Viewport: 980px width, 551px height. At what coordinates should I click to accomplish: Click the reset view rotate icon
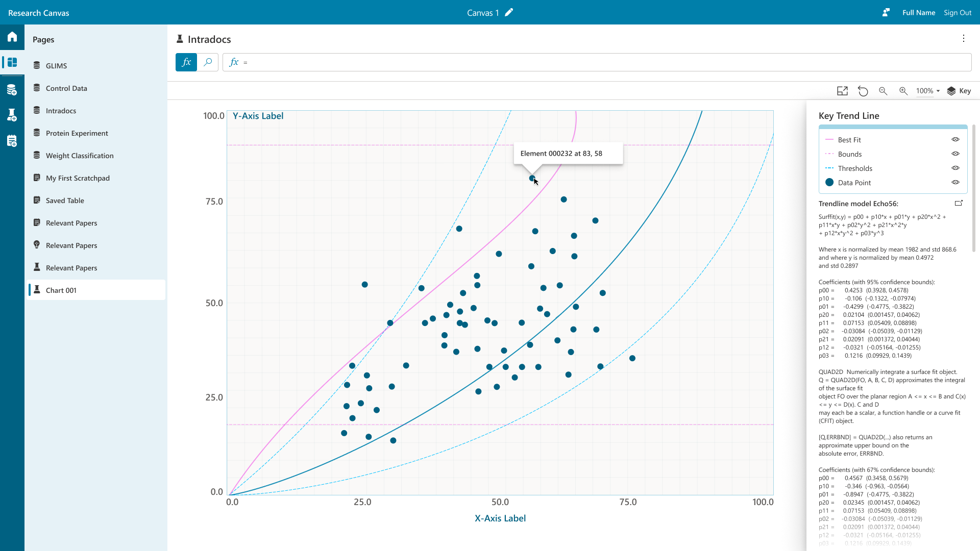[x=863, y=91]
